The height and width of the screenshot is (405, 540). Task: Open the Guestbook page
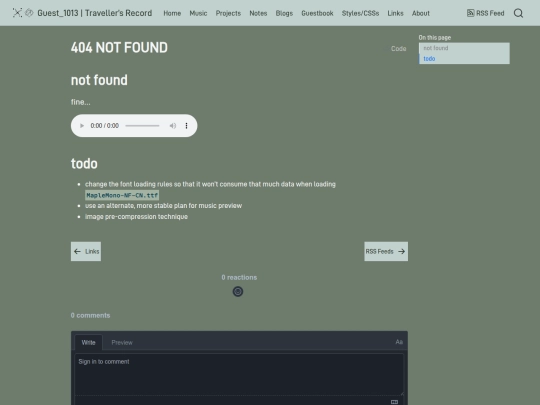coord(317,13)
